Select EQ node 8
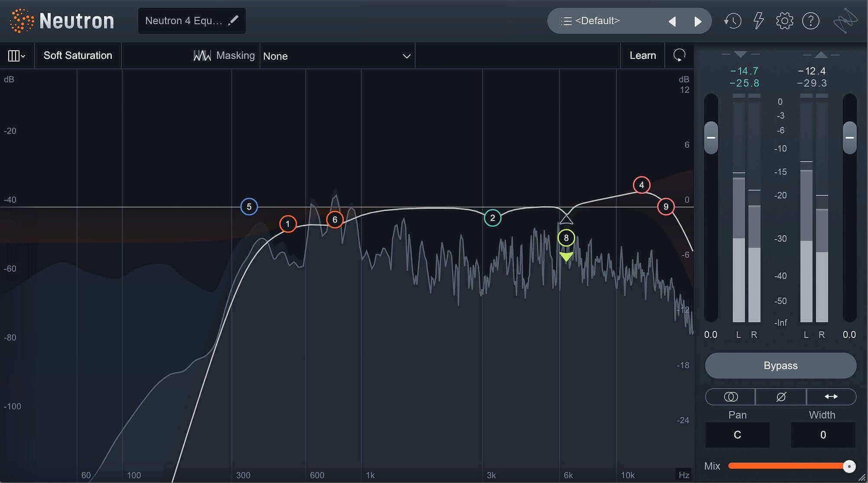The image size is (868, 483). (x=566, y=238)
